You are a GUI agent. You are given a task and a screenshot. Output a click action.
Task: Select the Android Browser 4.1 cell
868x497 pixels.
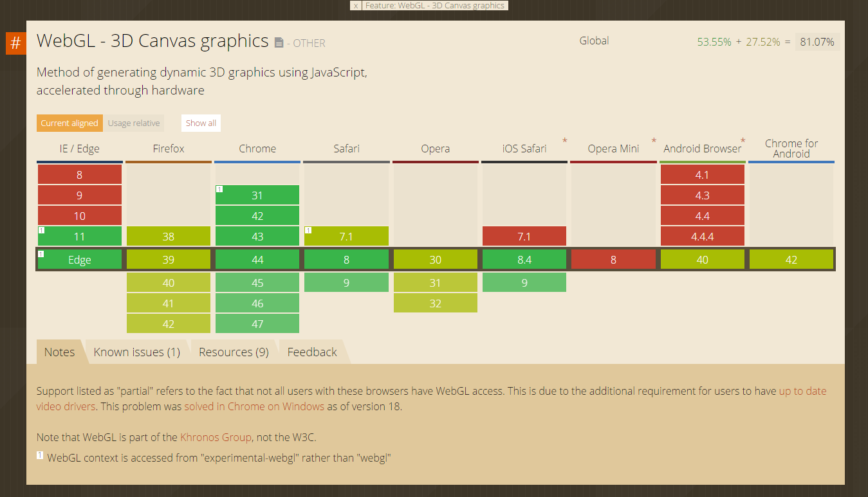tap(703, 174)
